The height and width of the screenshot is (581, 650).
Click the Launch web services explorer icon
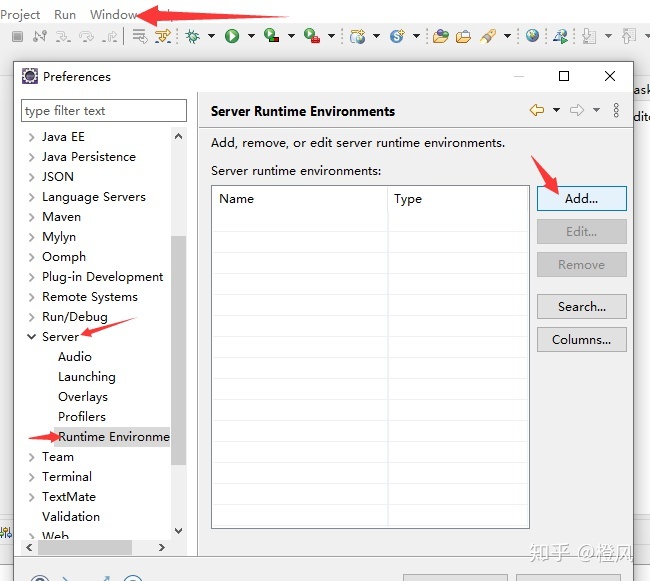560,36
